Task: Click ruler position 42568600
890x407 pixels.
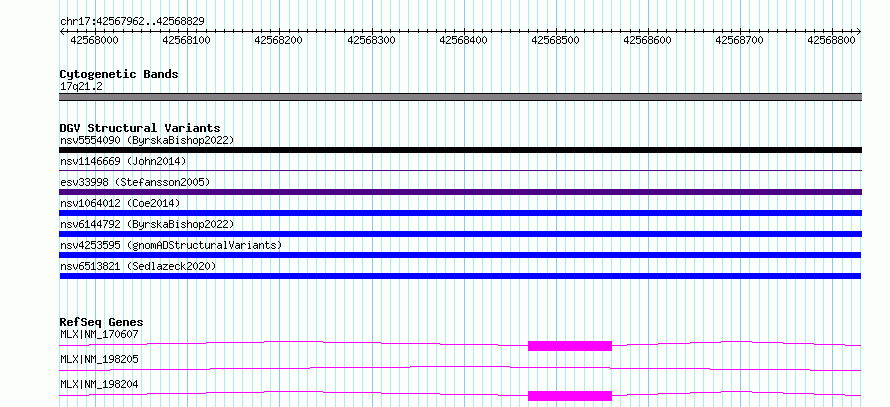Action: (648, 40)
